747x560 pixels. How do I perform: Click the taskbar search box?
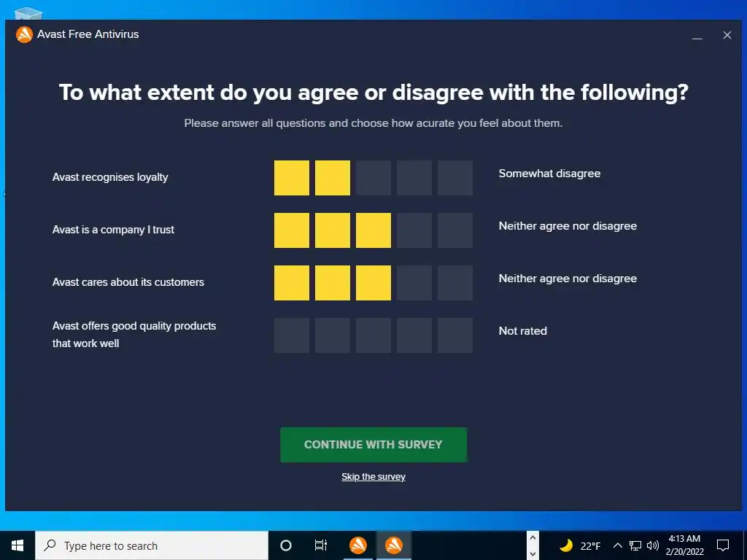152,545
